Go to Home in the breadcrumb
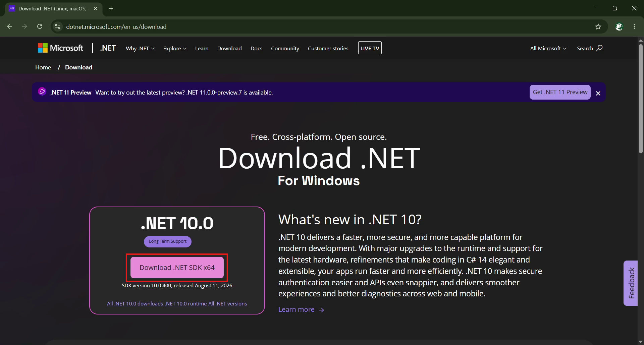 click(43, 67)
